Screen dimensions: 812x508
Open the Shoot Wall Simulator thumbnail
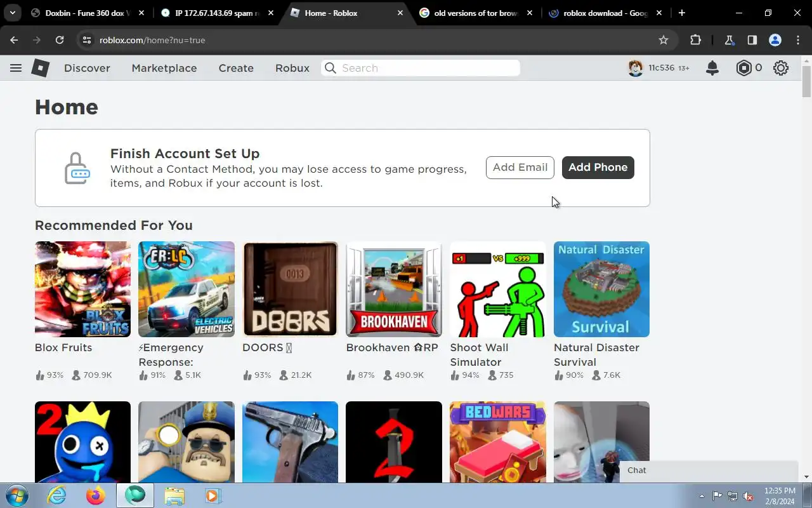point(498,289)
